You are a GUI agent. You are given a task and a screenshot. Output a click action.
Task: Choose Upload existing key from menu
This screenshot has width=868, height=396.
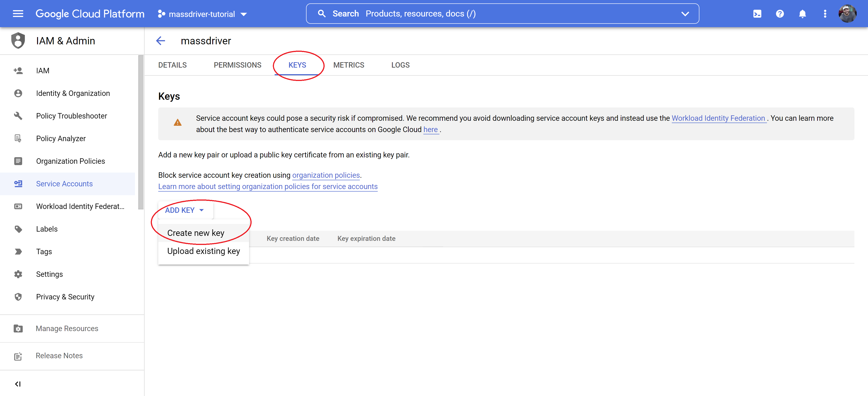pyautogui.click(x=203, y=251)
